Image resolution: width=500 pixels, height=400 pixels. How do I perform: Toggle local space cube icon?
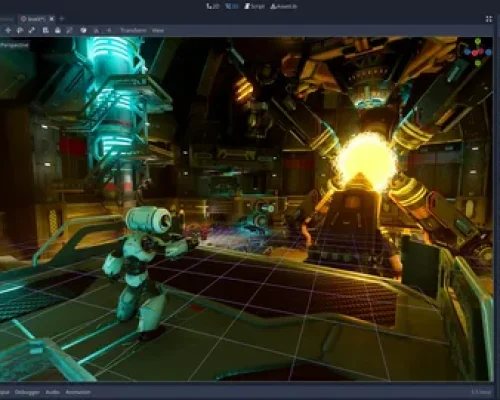point(83,30)
